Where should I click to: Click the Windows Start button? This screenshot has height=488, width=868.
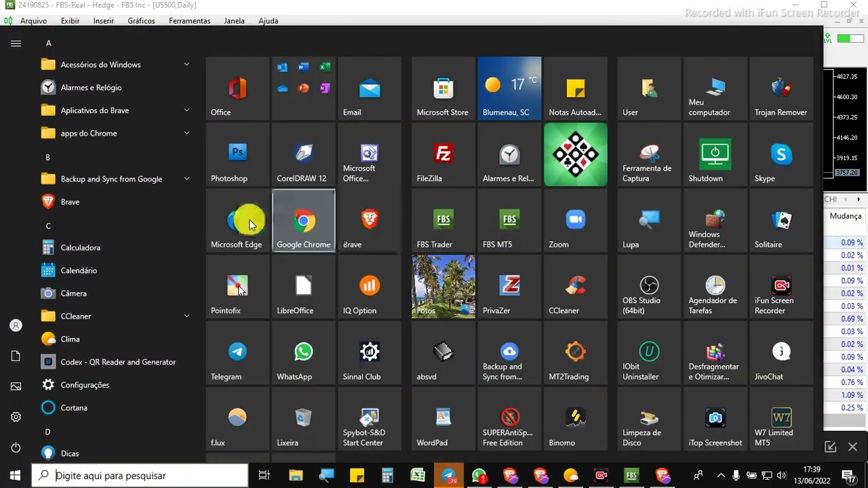16,476
